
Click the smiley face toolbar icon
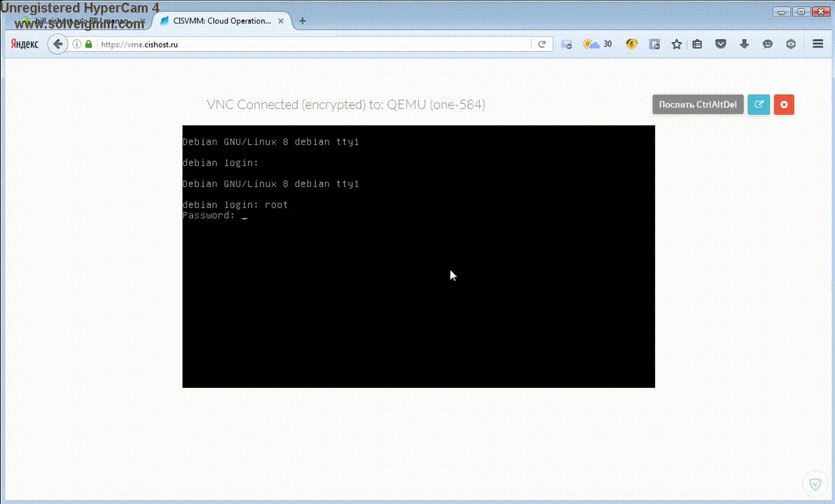[768, 44]
